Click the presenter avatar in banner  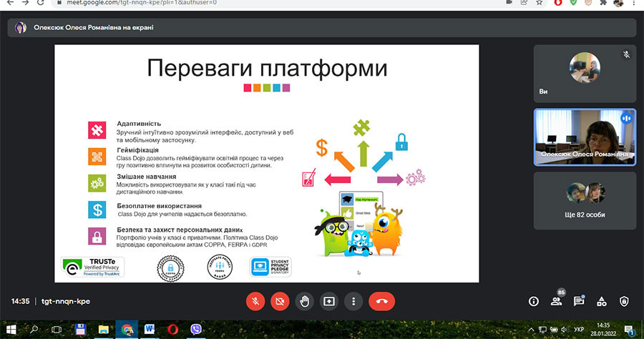pyautogui.click(x=21, y=27)
